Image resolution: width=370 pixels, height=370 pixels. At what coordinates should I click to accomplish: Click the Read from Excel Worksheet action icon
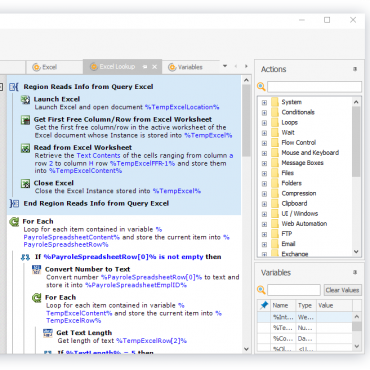click(x=25, y=148)
